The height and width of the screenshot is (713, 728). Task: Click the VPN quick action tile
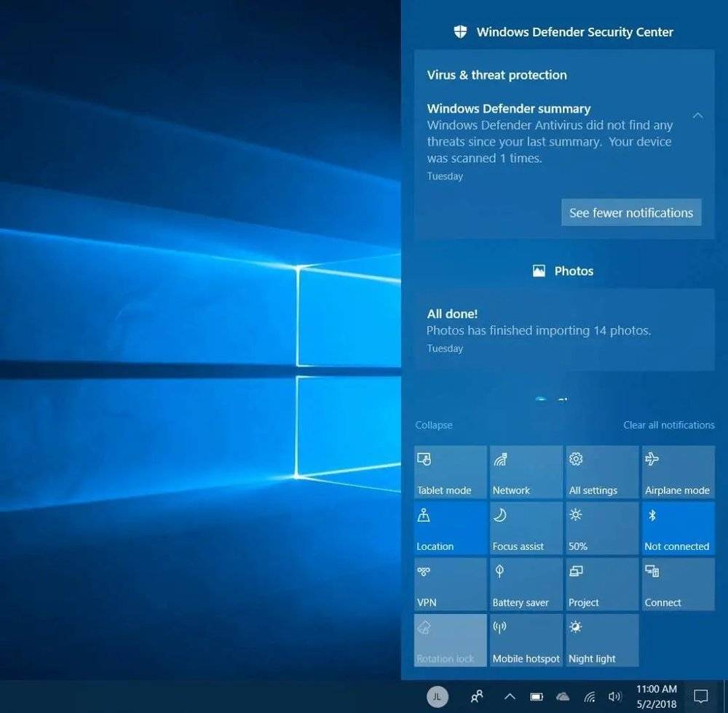click(450, 584)
